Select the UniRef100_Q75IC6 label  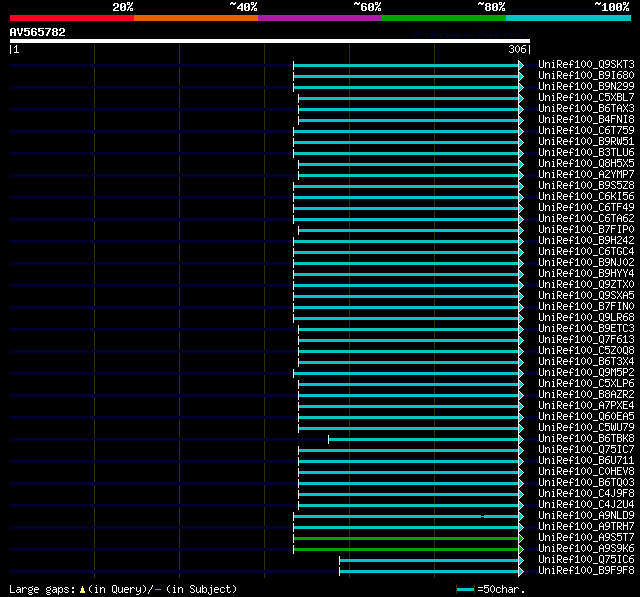586,560
